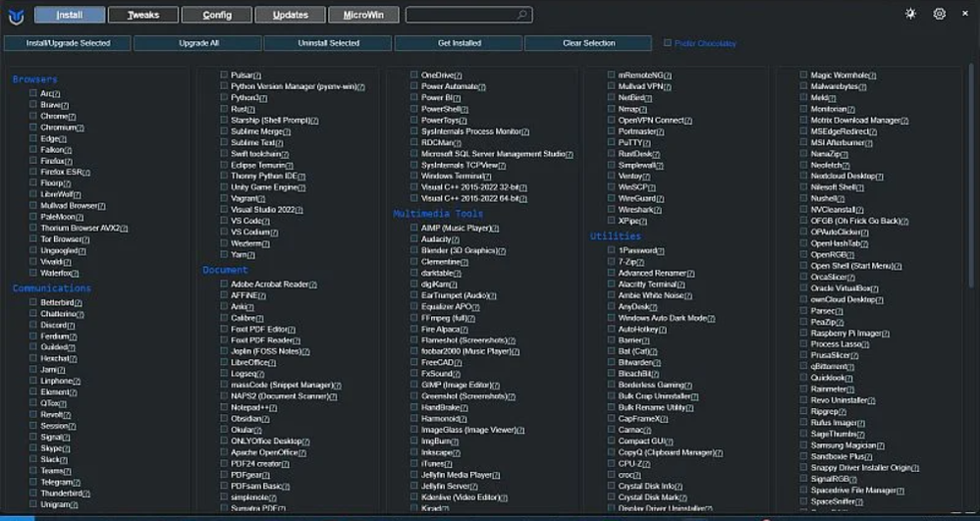Open the [?] help link beside Slack
Image resolution: width=980 pixels, height=521 pixels.
pos(64,460)
